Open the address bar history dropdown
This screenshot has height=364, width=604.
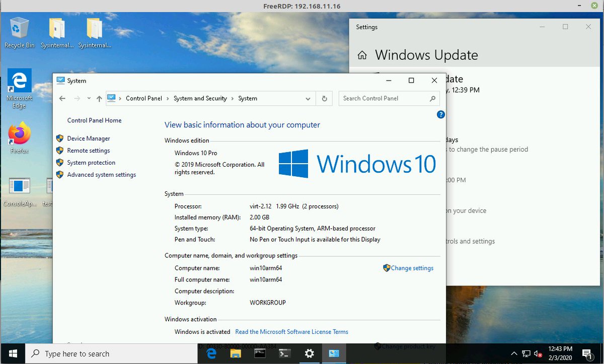(x=308, y=99)
